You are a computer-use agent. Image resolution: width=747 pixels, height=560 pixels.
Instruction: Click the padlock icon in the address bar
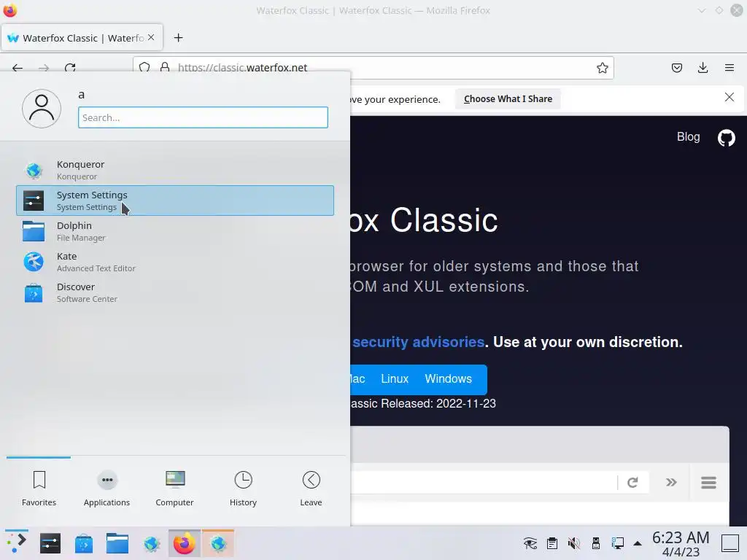[165, 68]
